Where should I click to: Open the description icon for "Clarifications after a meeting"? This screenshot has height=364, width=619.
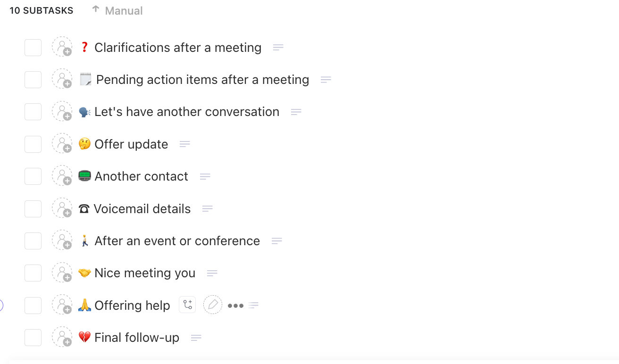click(x=278, y=47)
